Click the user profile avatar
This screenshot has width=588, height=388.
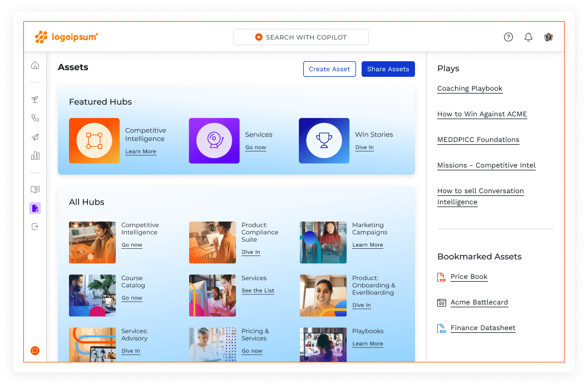549,37
